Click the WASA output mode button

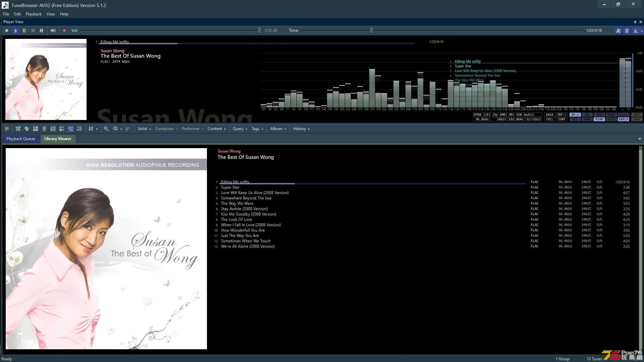tap(549, 115)
